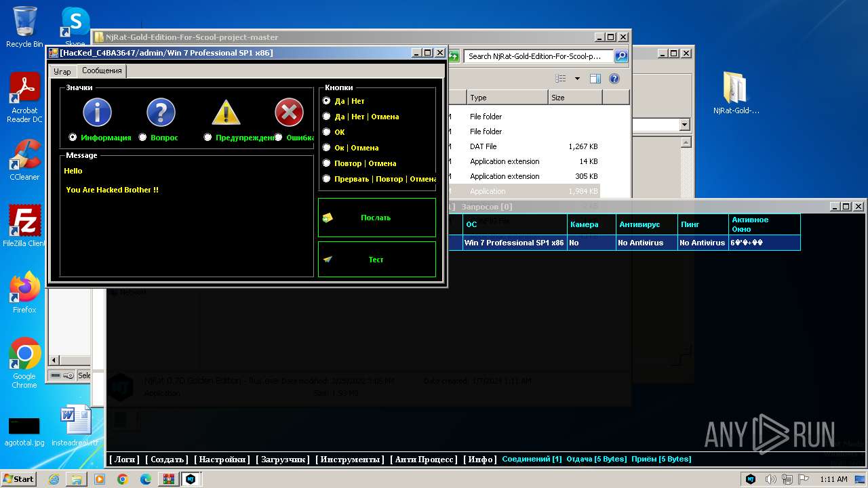Screen dimensions: 868x488
Task: Click the Послать send button
Action: (377, 218)
